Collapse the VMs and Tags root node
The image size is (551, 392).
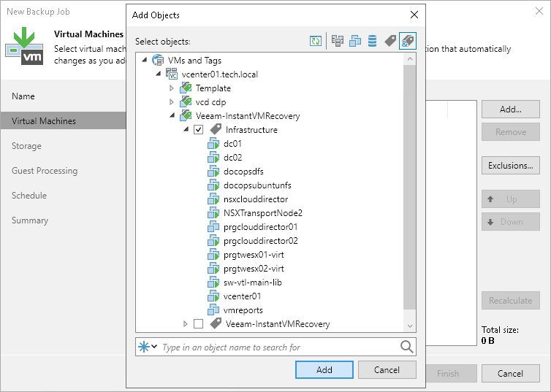[x=145, y=60]
